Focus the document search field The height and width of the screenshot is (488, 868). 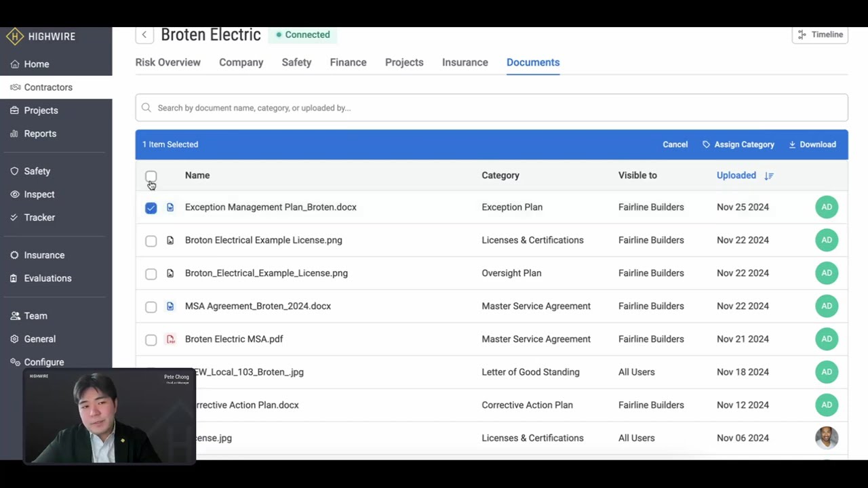[492, 108]
